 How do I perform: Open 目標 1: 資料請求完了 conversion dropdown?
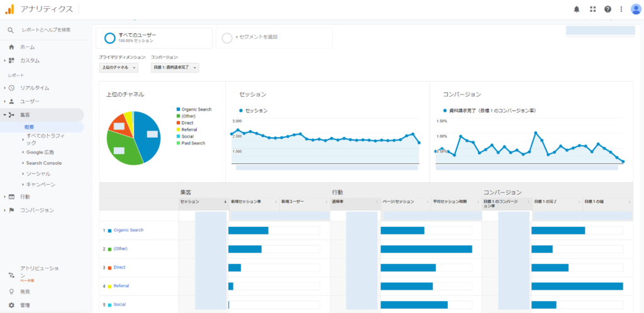(175, 67)
